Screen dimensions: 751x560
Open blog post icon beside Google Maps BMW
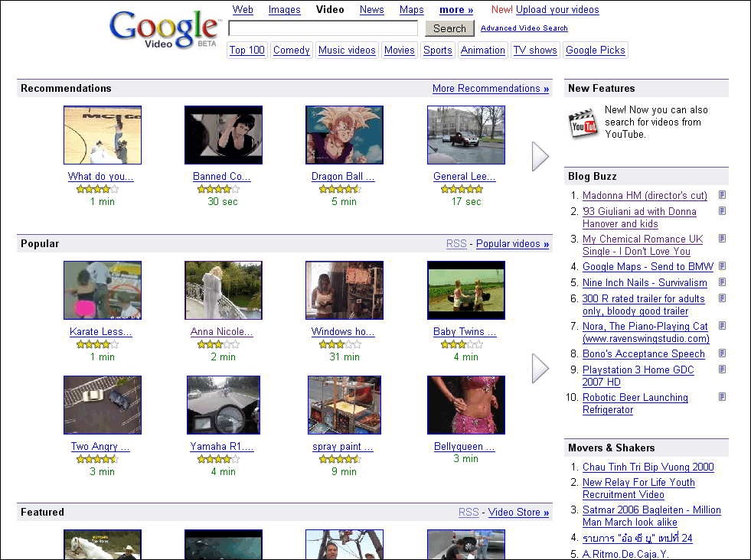tap(722, 266)
